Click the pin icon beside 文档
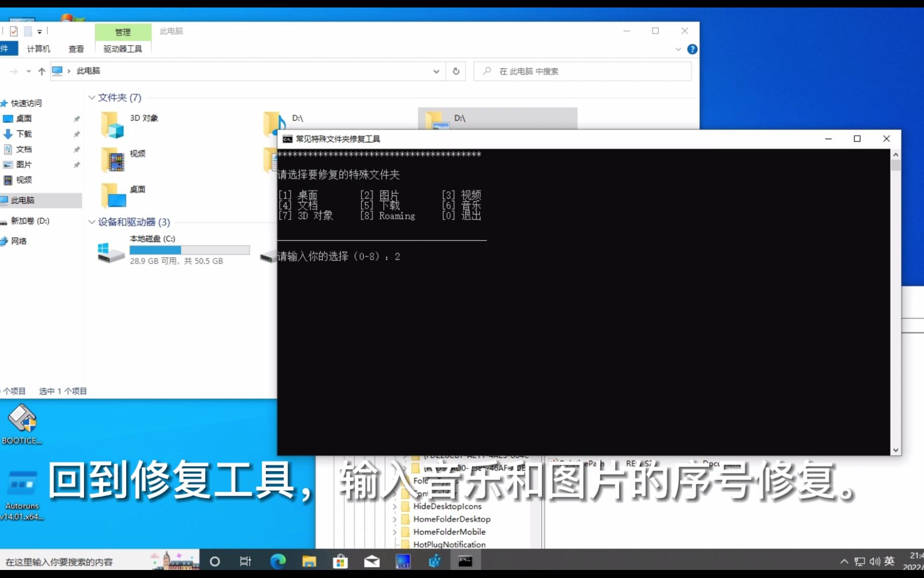Viewport: 924px width, 578px height. point(76,149)
